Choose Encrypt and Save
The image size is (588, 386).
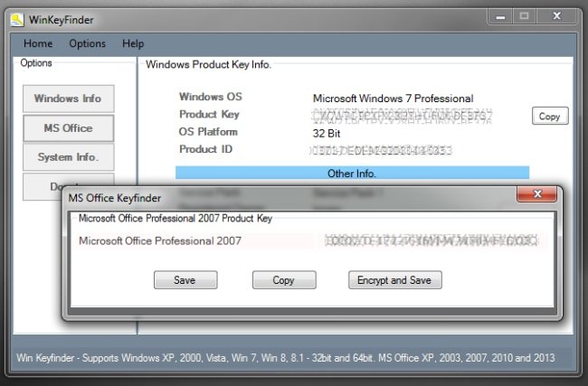pos(395,280)
